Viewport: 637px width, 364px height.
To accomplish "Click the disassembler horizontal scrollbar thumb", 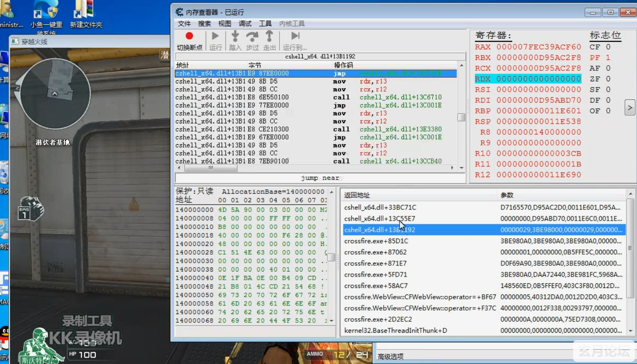I will [211, 168].
